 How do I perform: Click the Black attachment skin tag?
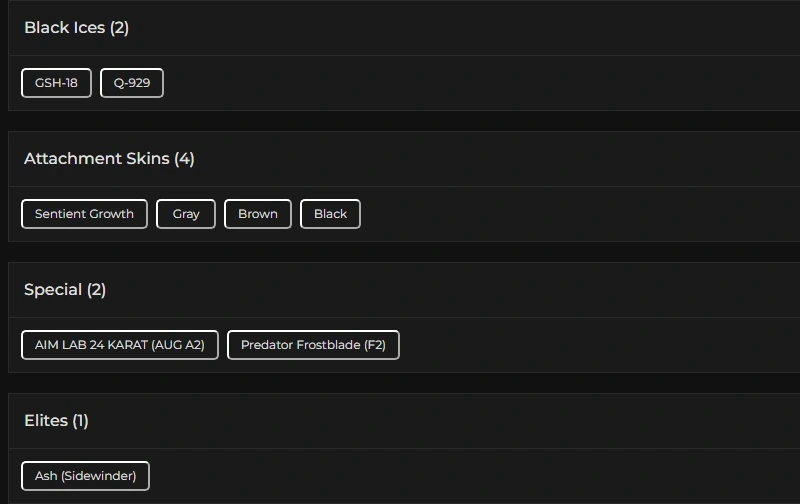coord(330,214)
